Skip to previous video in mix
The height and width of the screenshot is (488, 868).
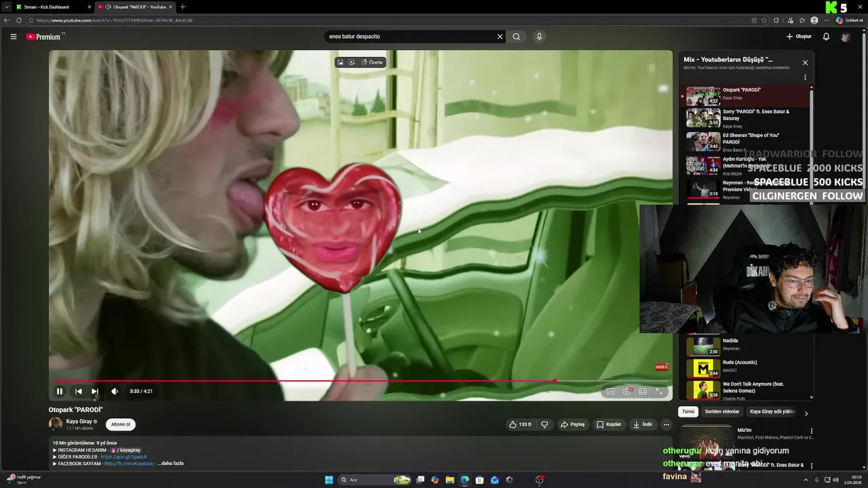click(78, 391)
